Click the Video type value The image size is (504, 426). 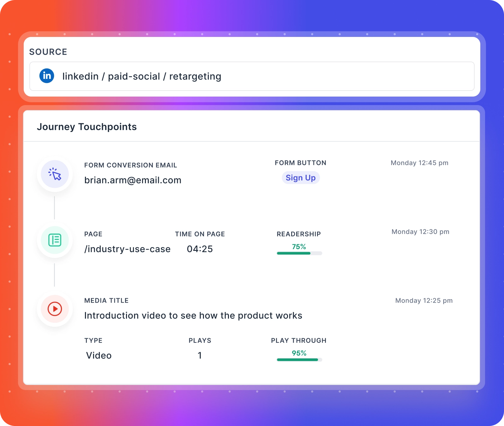[x=99, y=356]
